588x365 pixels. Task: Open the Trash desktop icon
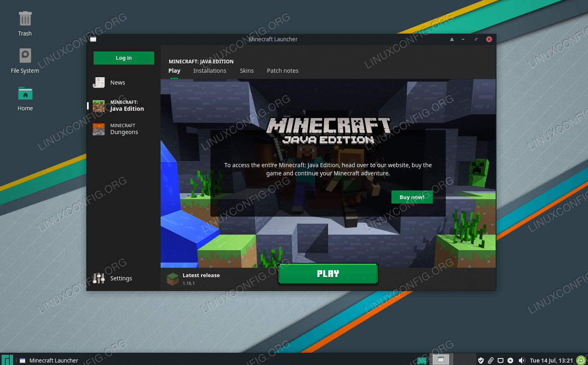point(25,19)
